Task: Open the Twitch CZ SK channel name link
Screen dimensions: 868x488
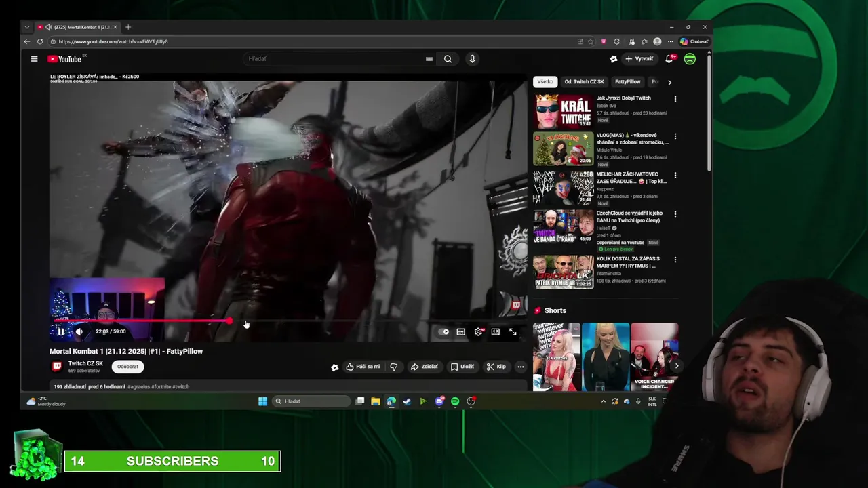Action: [x=85, y=364]
